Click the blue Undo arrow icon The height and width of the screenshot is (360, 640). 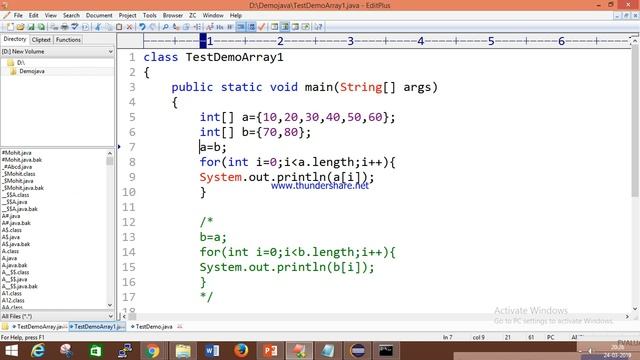[x=142, y=27]
